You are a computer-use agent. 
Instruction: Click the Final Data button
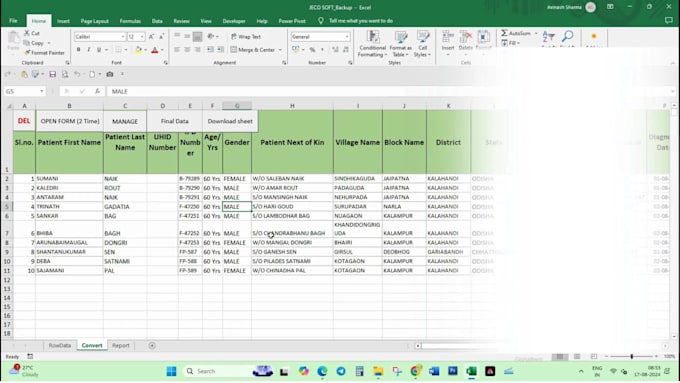174,121
